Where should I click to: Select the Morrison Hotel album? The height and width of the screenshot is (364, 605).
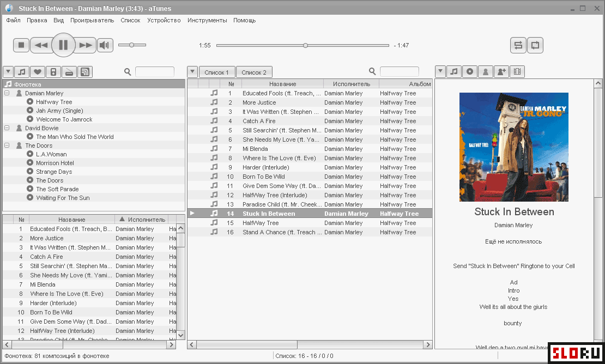pos(55,163)
